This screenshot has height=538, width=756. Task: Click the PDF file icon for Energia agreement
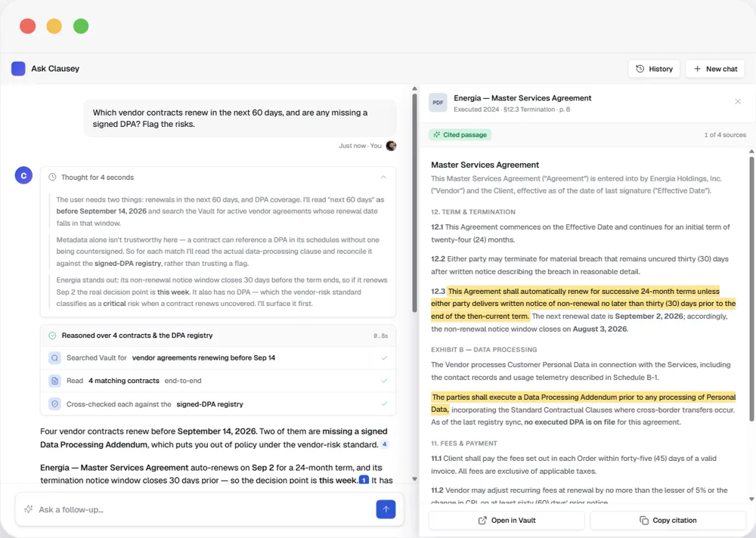coord(438,103)
